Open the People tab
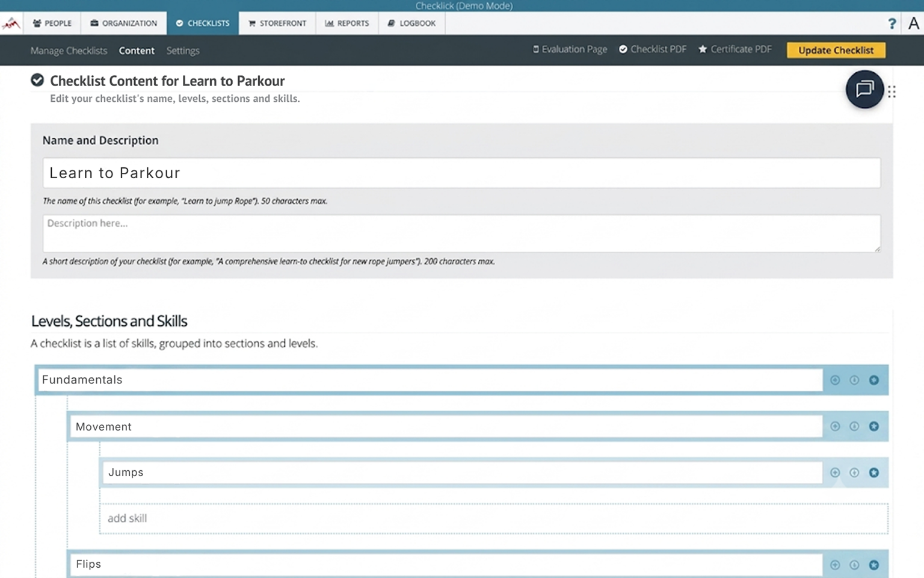This screenshot has height=578, width=924. (52, 23)
